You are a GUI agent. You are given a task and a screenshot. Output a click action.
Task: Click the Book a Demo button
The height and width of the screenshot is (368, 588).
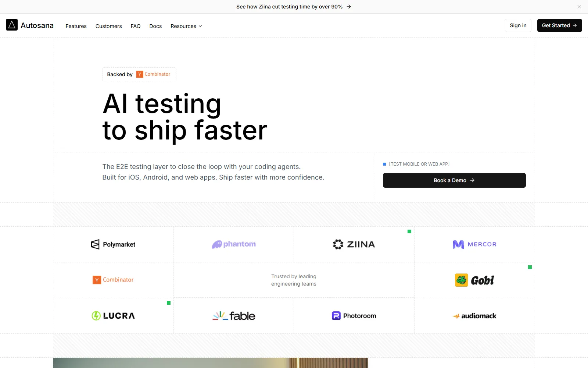pyautogui.click(x=454, y=180)
